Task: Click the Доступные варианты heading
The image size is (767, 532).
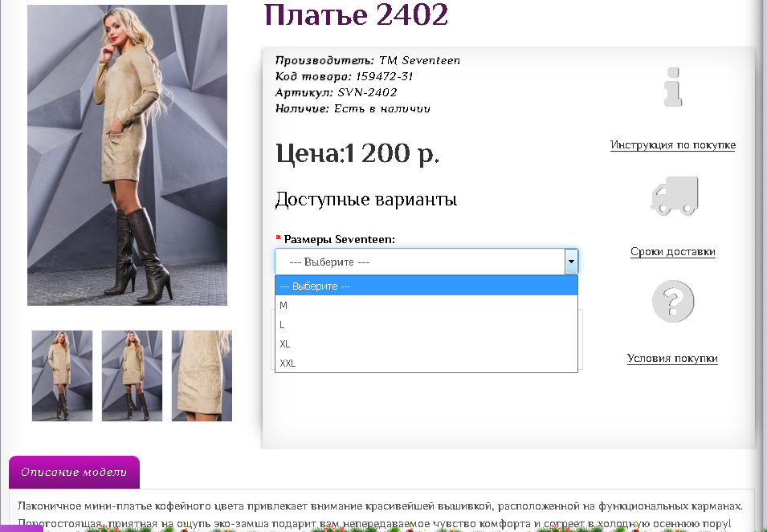Action: (366, 199)
